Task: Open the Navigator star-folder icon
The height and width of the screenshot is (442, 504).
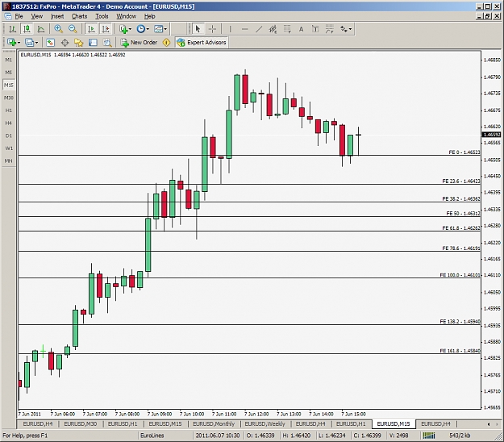Action: coord(79,43)
